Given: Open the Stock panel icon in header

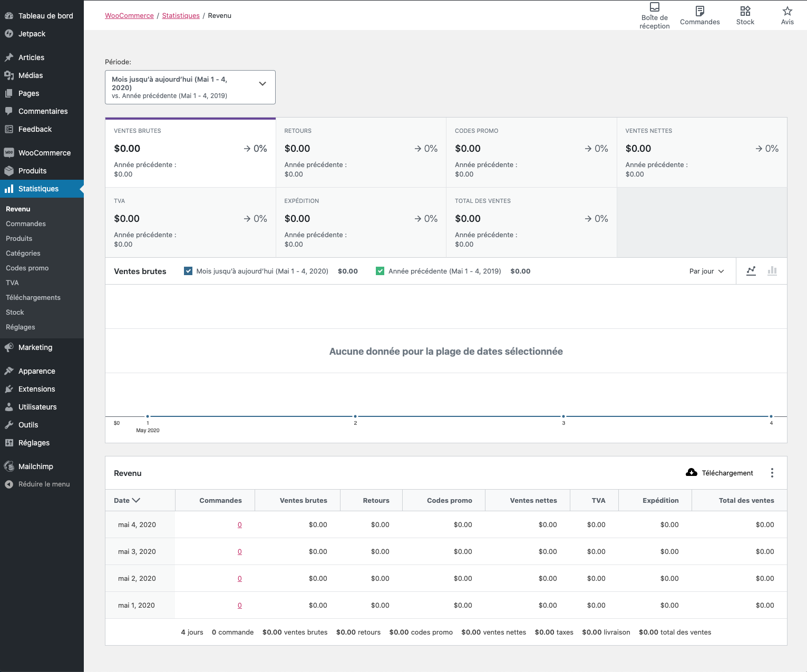Looking at the screenshot, I should 745,11.
